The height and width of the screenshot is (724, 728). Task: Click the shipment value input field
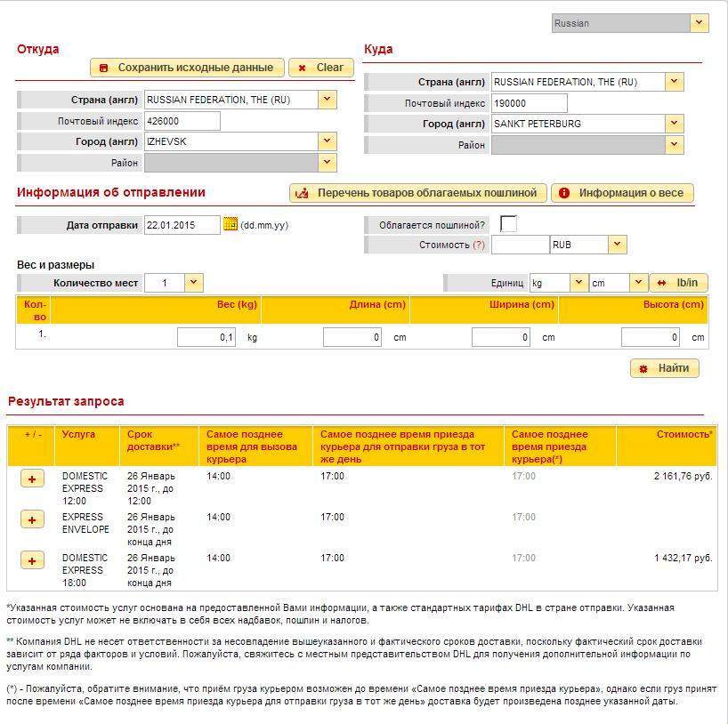click(x=521, y=245)
